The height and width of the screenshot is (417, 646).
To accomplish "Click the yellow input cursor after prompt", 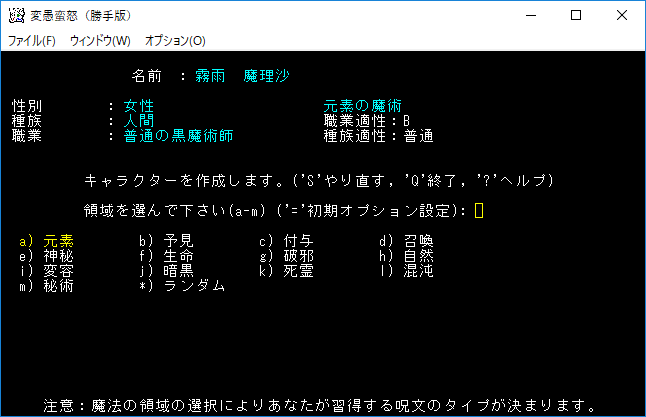I will pos(479,210).
